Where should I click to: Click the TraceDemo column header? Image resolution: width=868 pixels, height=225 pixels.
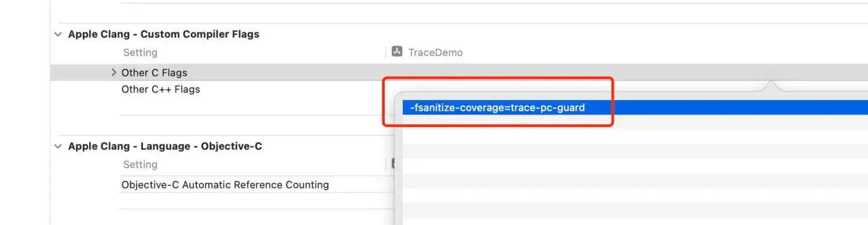tap(436, 52)
